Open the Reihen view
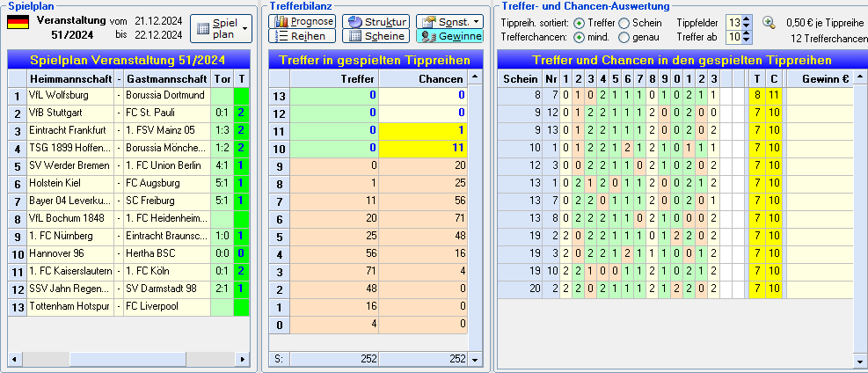Viewport: 868px width, 373px height. (303, 36)
